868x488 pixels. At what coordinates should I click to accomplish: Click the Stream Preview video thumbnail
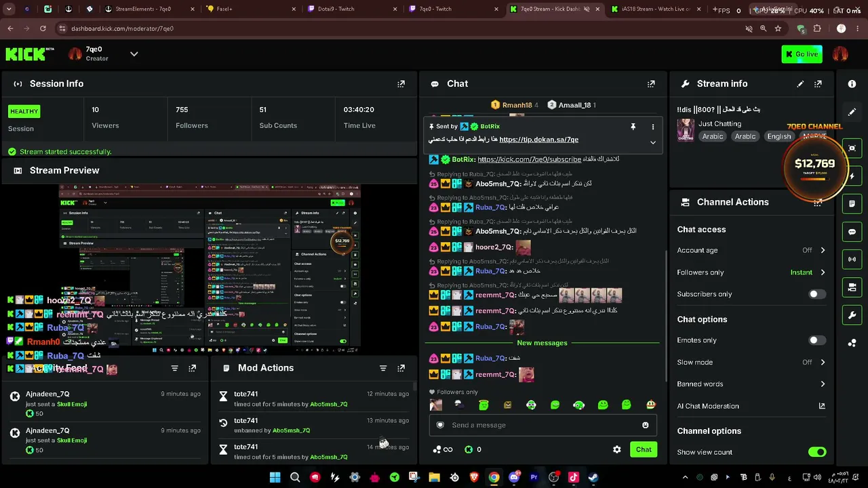tap(210, 268)
